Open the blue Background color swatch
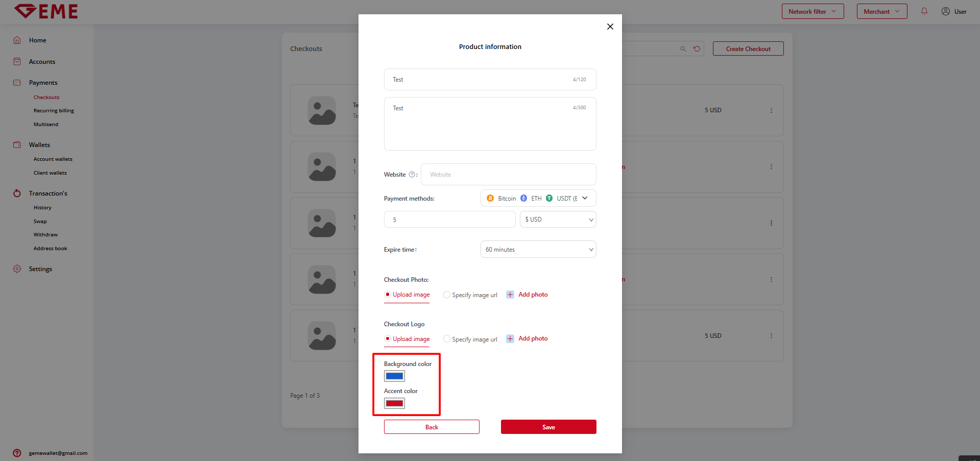 [x=394, y=376]
